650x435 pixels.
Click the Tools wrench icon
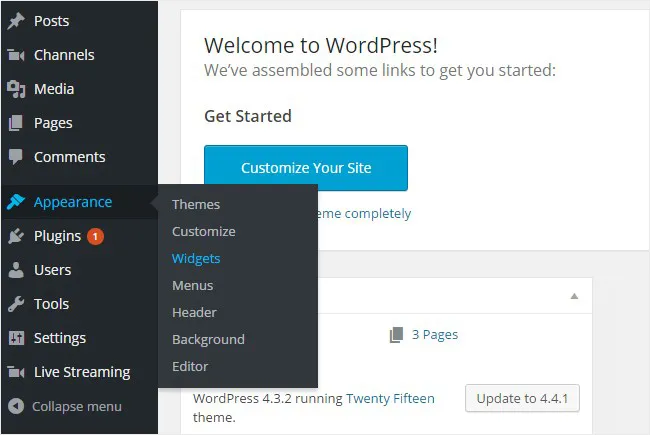click(x=16, y=304)
